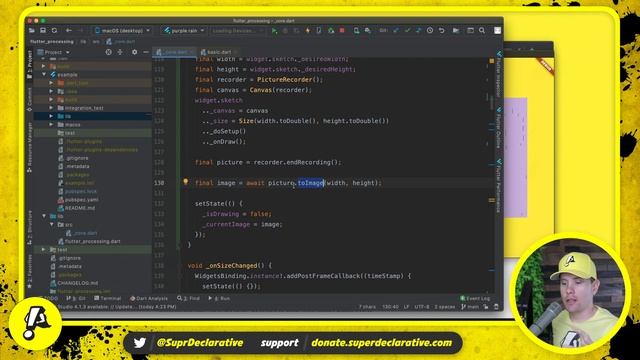Open the Project view selector dropdown
This screenshot has height=360, width=640.
(x=53, y=52)
